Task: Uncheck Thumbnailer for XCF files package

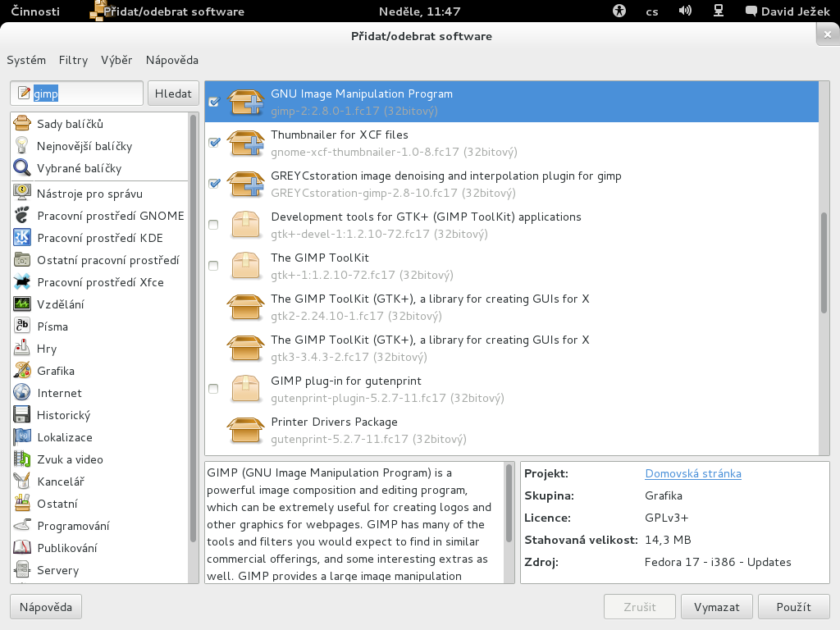Action: coord(214,143)
